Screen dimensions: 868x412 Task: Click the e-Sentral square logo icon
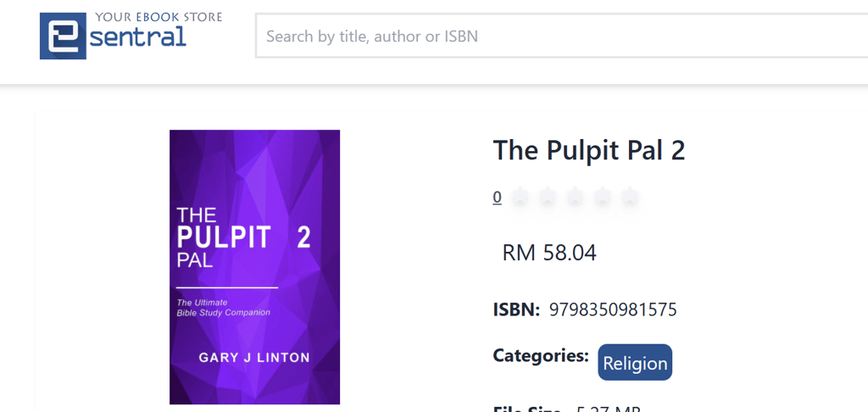click(63, 36)
